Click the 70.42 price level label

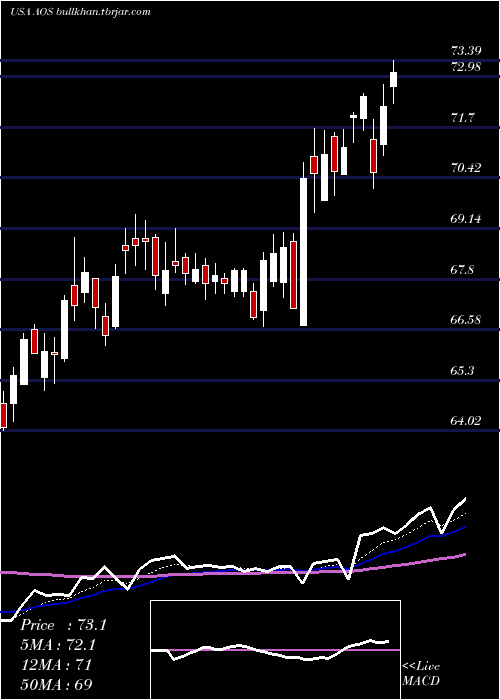(x=466, y=168)
